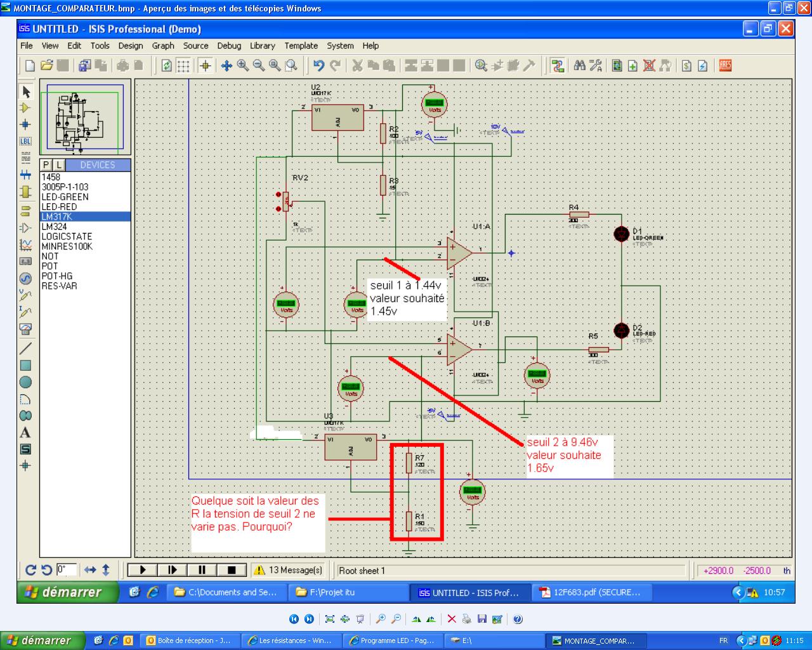Open the Property Assignment Tool
Screen dimensions: 812x650
[595, 65]
